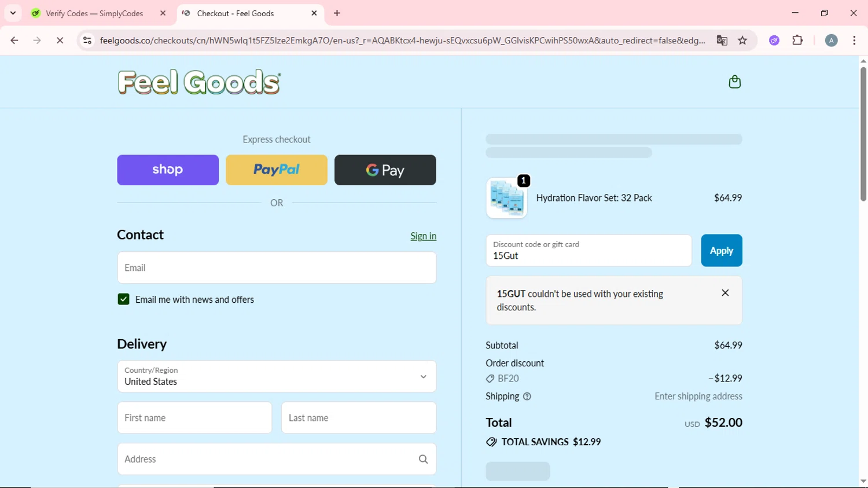The width and height of the screenshot is (868, 488).
Task: Uncheck Email me with news and offers
Action: pos(123,299)
